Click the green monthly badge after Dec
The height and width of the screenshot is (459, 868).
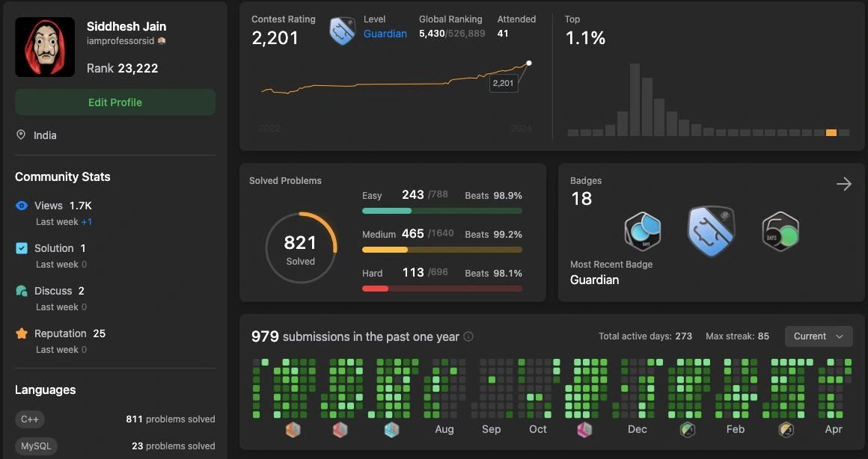point(688,429)
